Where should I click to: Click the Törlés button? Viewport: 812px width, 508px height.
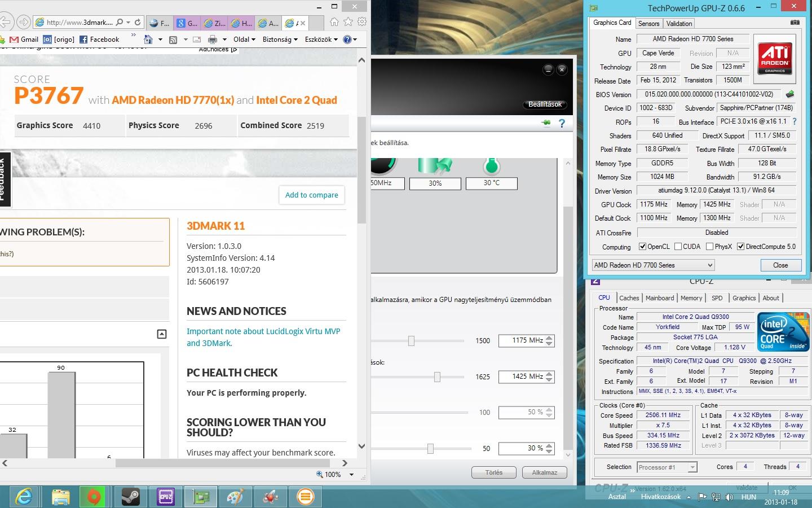tap(494, 472)
